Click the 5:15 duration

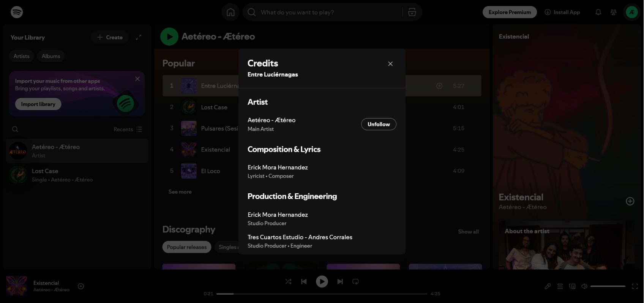[458, 128]
